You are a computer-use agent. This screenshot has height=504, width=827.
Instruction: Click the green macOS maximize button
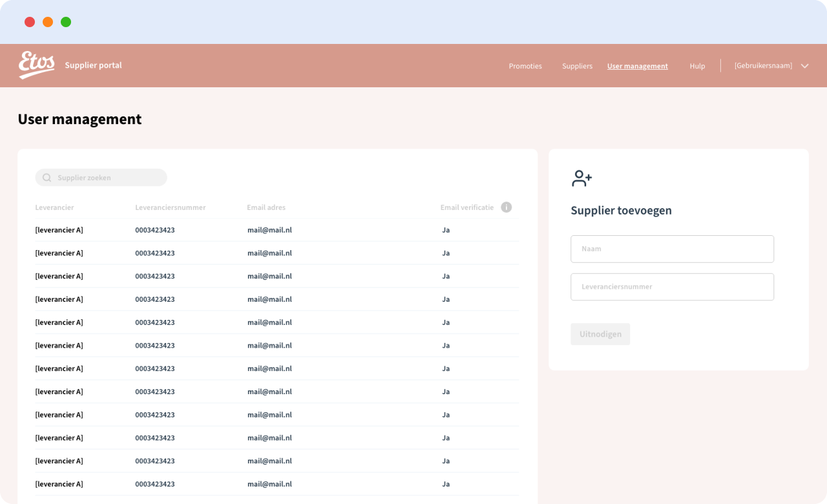pyautogui.click(x=66, y=22)
